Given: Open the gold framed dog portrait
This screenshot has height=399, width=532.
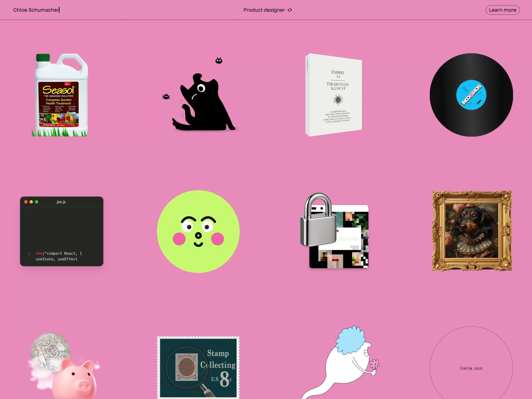Looking at the screenshot, I should tap(472, 231).
